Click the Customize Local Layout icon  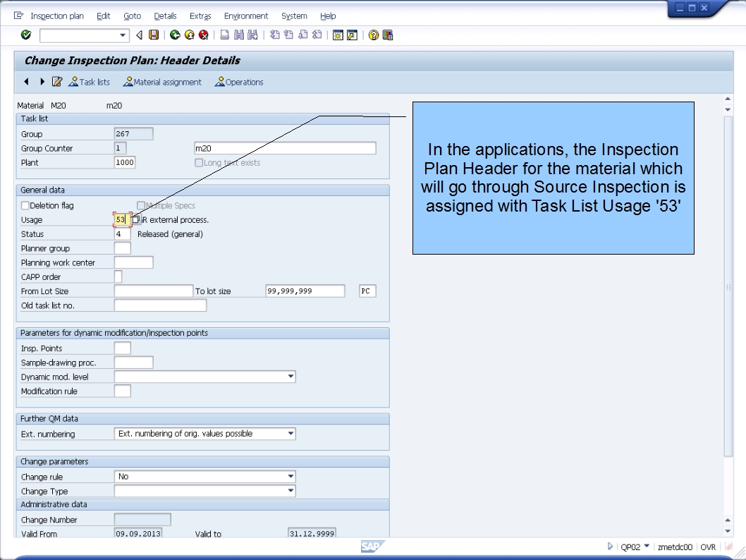(388, 35)
